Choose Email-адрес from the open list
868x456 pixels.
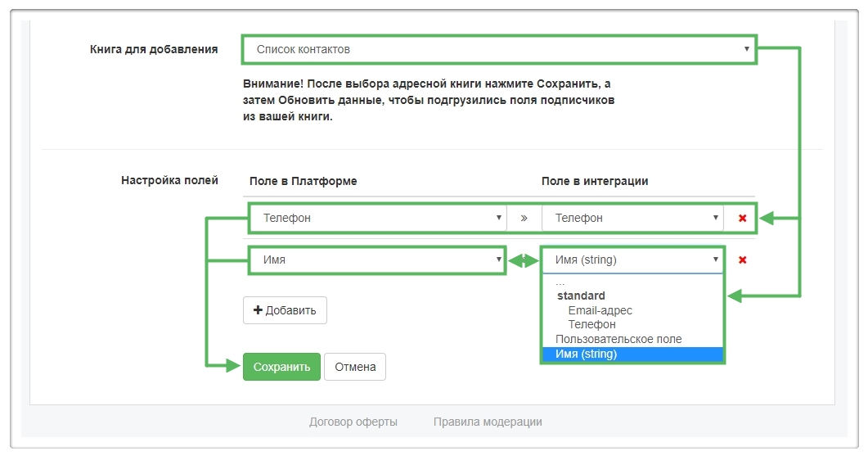coord(600,310)
